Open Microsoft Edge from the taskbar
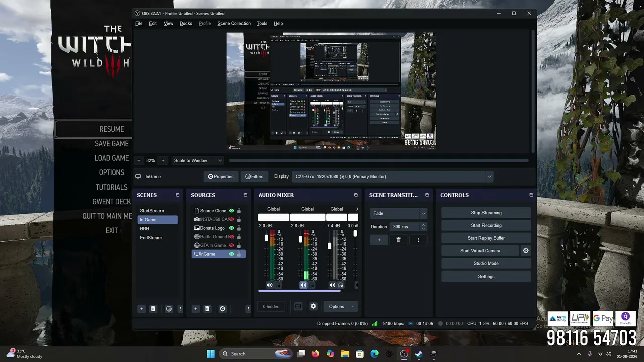The height and width of the screenshot is (362, 644). tap(374, 354)
